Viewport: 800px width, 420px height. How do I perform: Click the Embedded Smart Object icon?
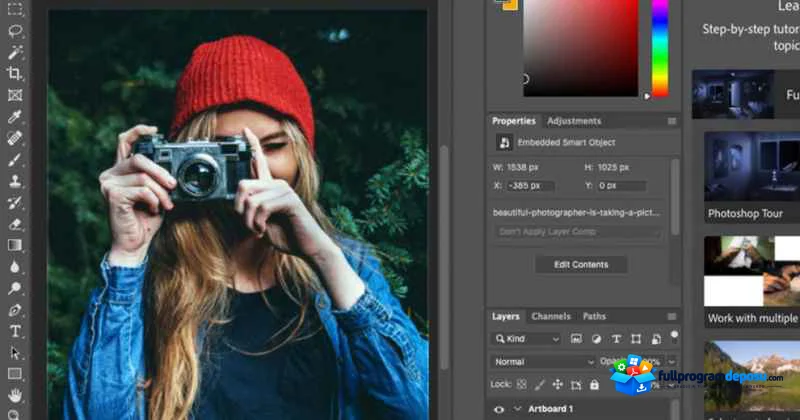point(504,142)
